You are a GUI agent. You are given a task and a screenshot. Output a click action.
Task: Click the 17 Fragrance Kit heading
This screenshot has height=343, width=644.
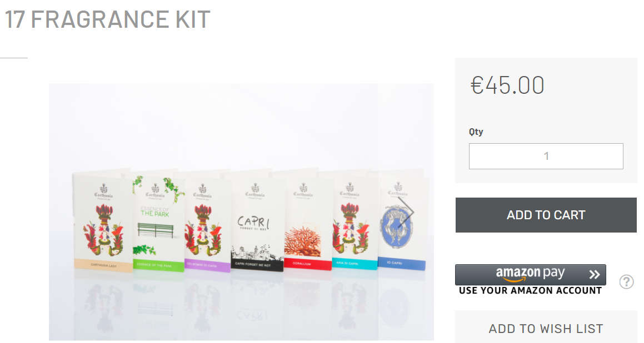click(108, 19)
